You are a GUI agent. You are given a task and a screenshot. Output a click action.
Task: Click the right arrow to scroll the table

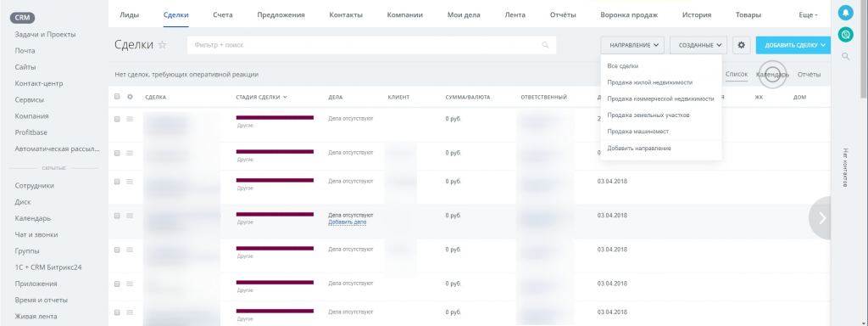(x=822, y=218)
